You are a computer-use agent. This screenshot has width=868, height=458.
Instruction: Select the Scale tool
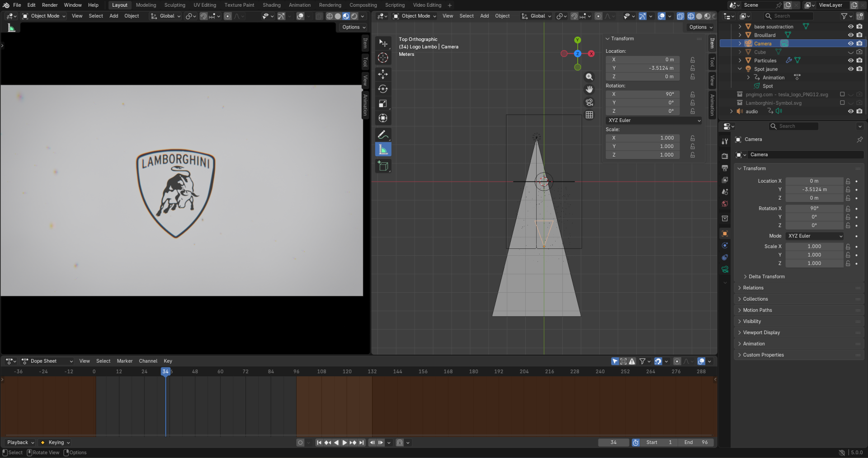tap(383, 103)
